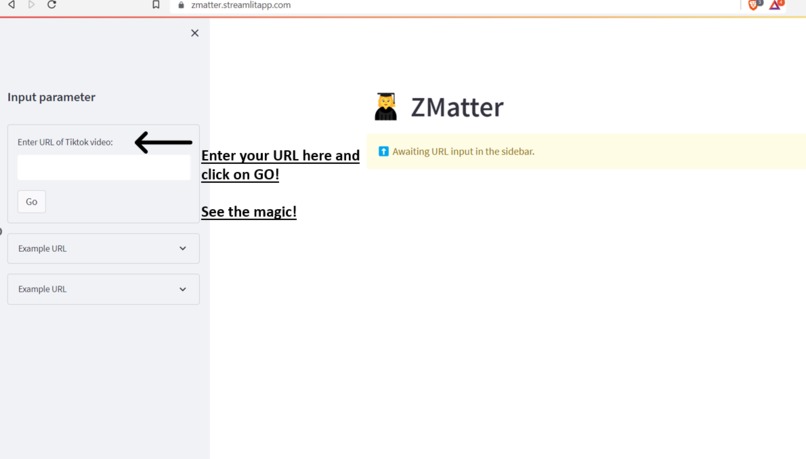806x459 pixels.
Task: Click the TikTok video URL input field
Action: (x=104, y=168)
